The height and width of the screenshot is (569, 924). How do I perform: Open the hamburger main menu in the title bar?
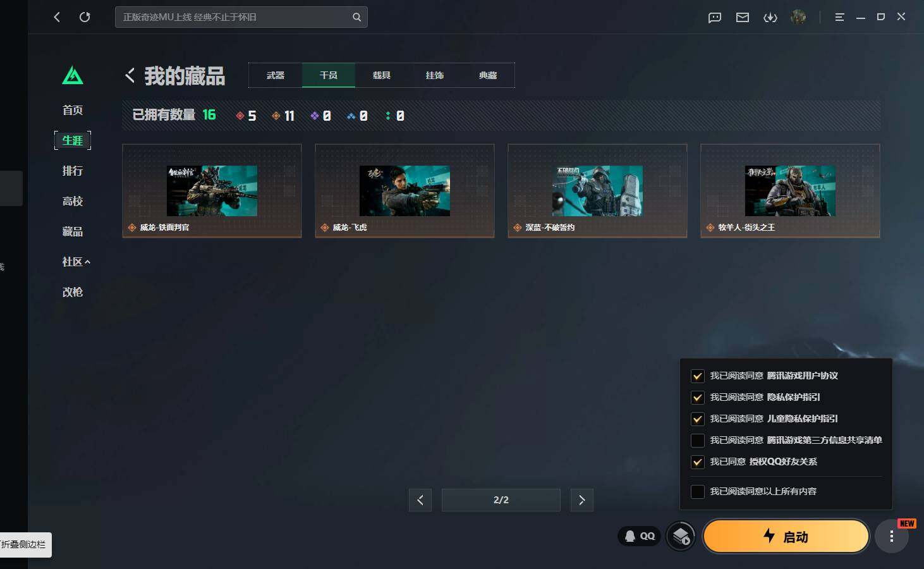[839, 17]
